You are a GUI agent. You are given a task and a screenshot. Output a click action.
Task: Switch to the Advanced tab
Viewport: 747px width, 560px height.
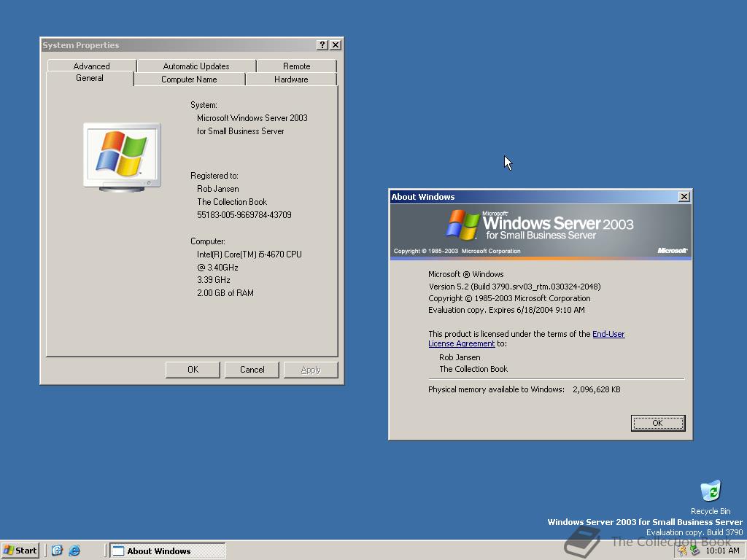91,66
